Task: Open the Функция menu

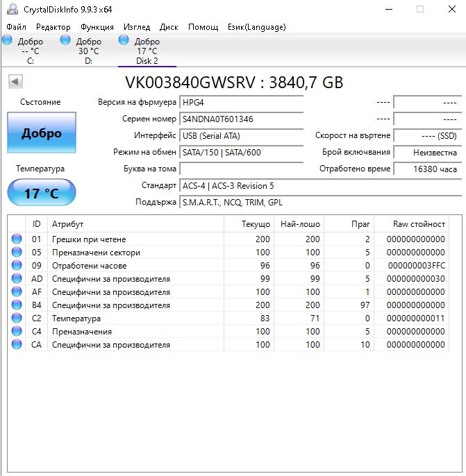Action: pyautogui.click(x=97, y=27)
